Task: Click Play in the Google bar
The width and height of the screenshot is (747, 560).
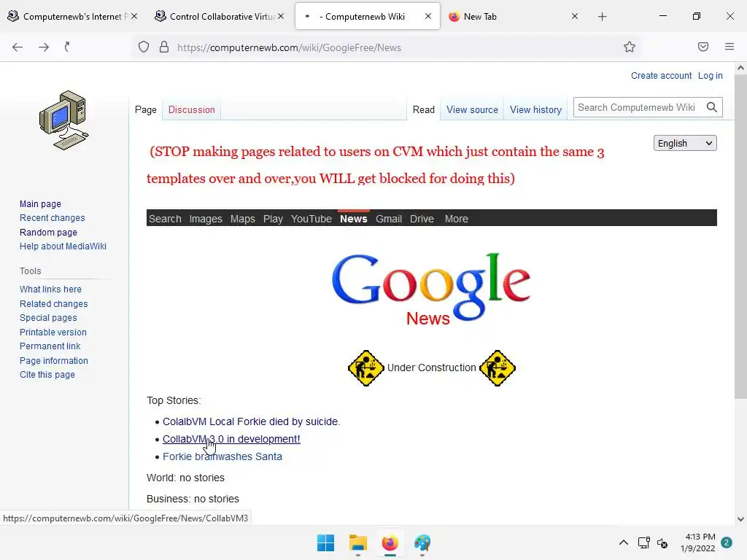Action: click(273, 219)
